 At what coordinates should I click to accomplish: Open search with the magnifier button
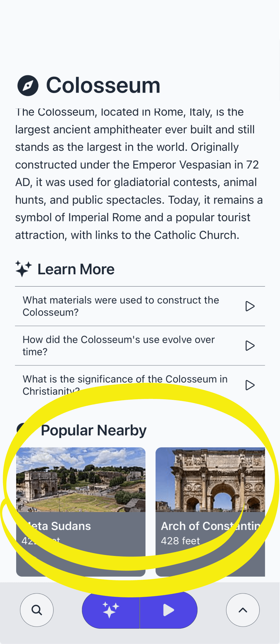pyautogui.click(x=37, y=610)
